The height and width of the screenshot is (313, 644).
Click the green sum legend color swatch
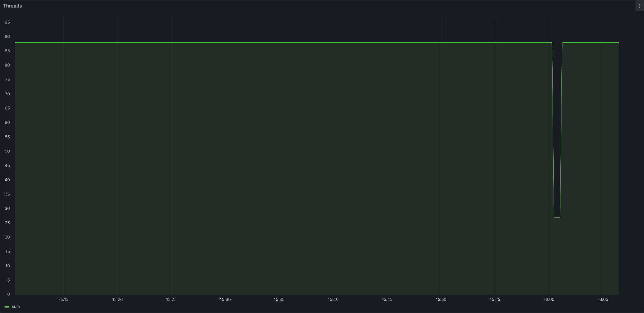coord(7,307)
